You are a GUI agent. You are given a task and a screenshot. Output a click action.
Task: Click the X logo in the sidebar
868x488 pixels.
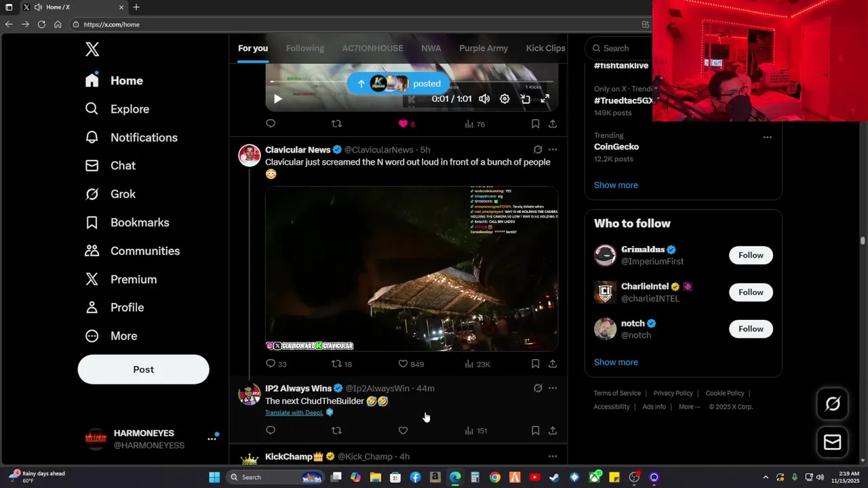click(x=92, y=49)
